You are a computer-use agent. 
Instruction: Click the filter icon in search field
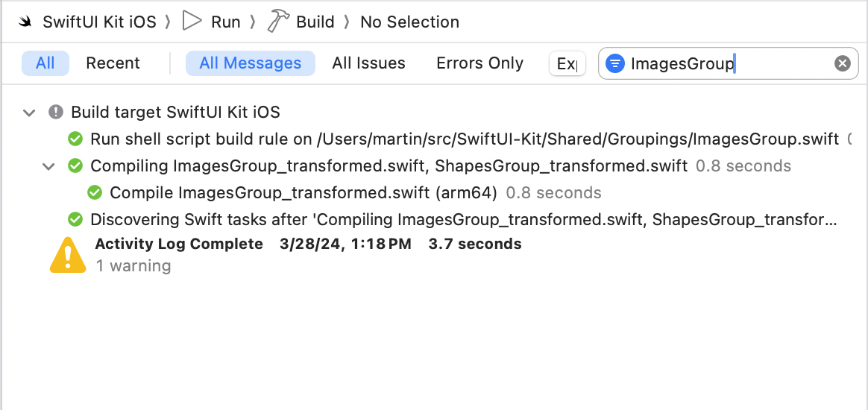(x=615, y=63)
